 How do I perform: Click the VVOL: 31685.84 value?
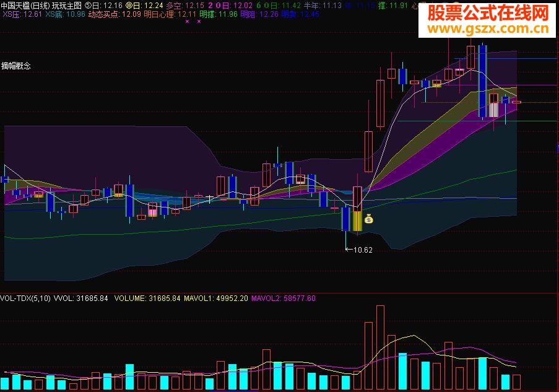point(80,298)
